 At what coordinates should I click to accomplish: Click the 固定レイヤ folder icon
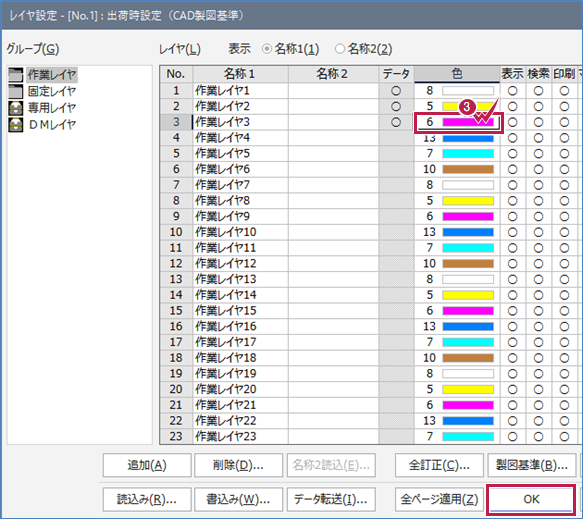tap(16, 91)
